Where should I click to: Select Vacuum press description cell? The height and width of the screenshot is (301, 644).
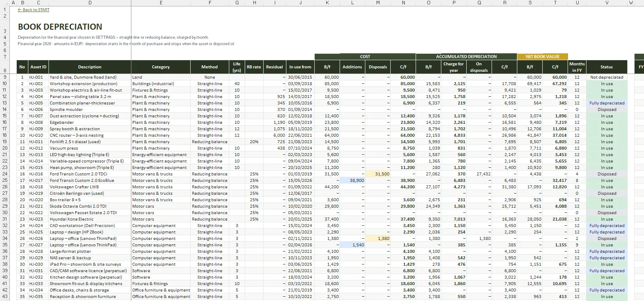[x=90, y=148]
